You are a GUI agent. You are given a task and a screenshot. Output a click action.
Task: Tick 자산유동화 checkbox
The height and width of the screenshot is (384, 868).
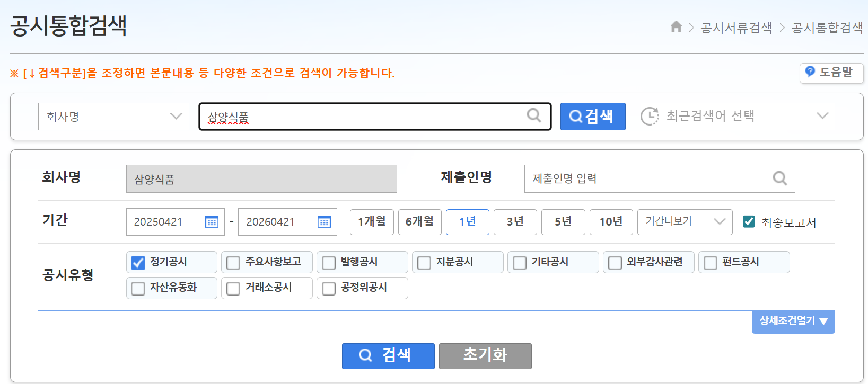click(138, 288)
